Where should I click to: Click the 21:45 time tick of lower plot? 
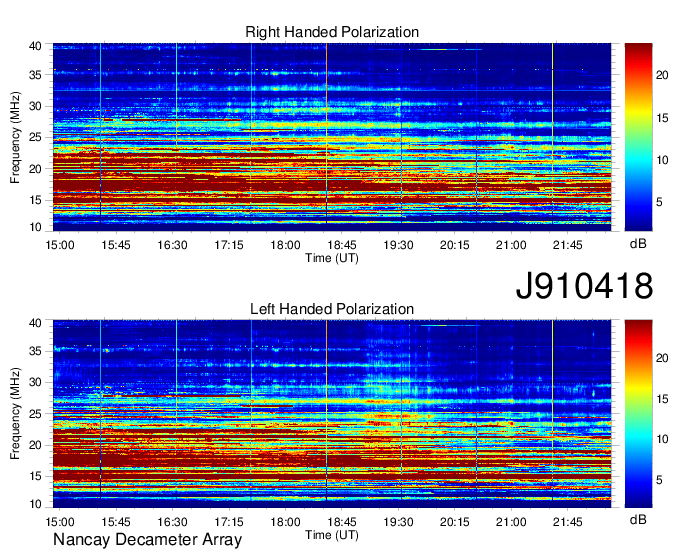567,522
